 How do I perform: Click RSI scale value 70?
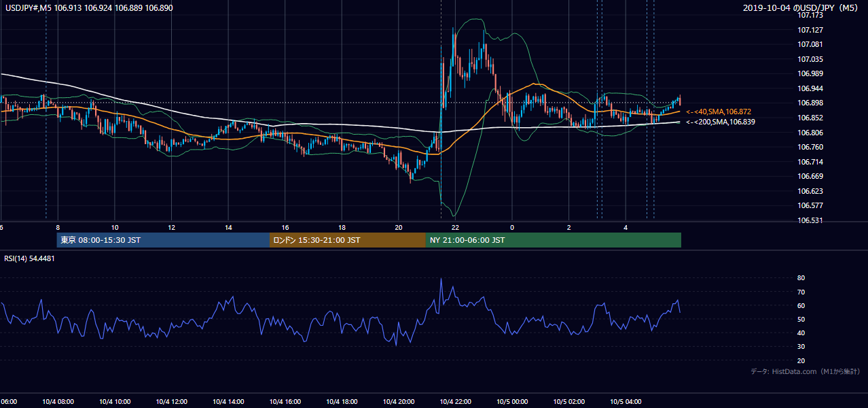point(801,292)
